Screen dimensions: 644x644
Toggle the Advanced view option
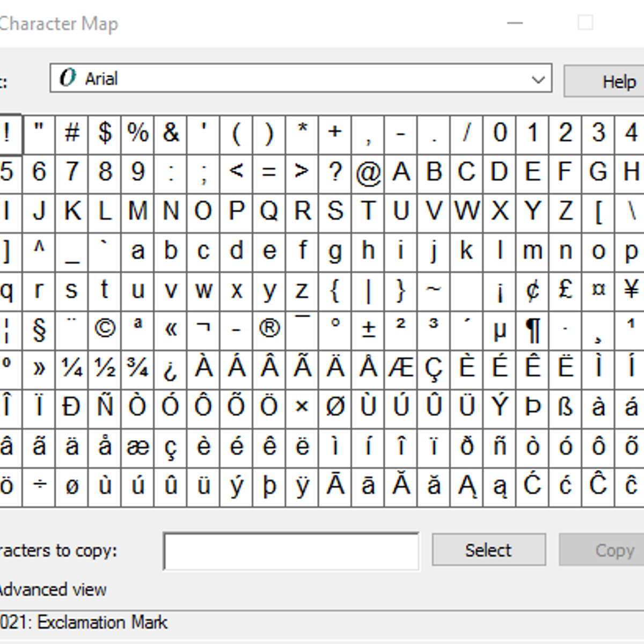(x=53, y=590)
